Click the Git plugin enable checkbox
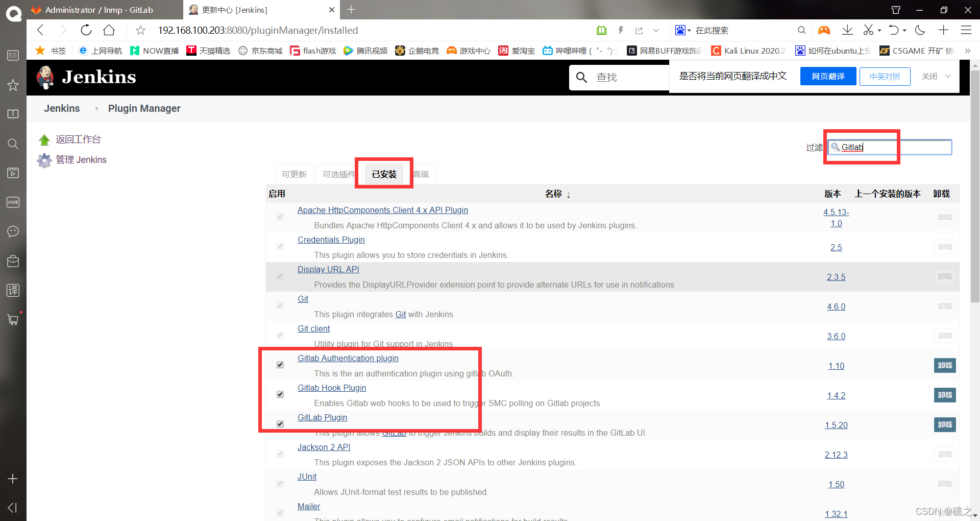This screenshot has width=980, height=521. pyautogui.click(x=280, y=305)
